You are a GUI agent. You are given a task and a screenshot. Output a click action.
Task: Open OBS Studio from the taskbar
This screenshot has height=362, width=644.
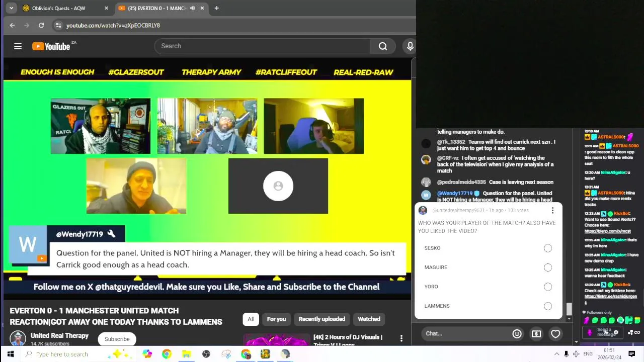pos(206,354)
